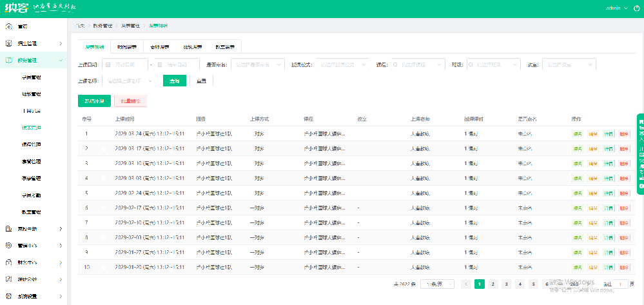This screenshot has width=644, height=305.
Task: Click the 2029-03-24 class time cell
Action: click(150, 133)
